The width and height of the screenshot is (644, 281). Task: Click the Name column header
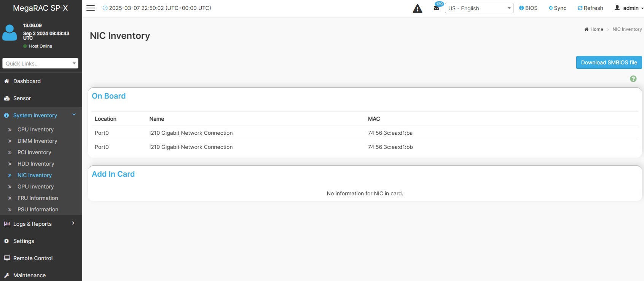[157, 119]
